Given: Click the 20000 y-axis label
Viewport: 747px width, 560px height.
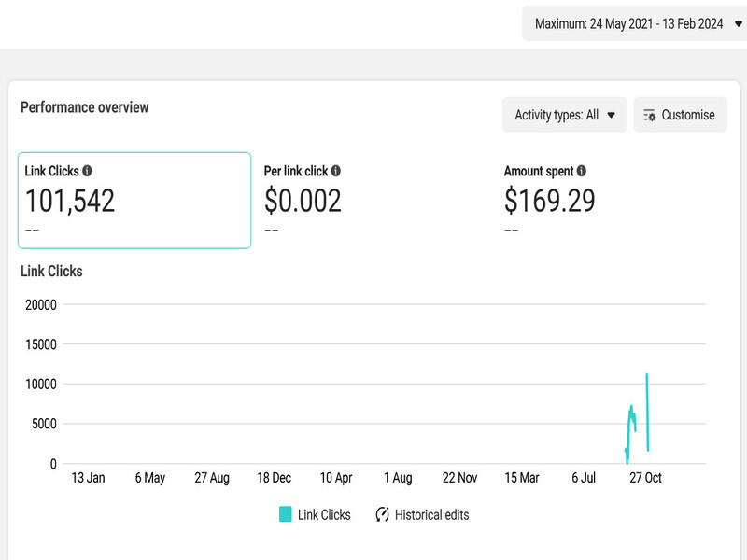Looking at the screenshot, I should pyautogui.click(x=39, y=304).
